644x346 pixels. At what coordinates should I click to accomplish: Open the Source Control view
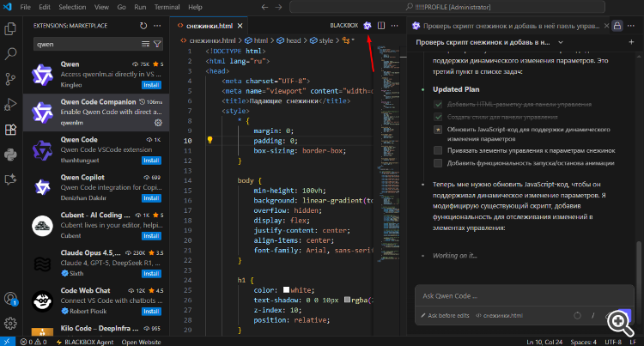10,79
